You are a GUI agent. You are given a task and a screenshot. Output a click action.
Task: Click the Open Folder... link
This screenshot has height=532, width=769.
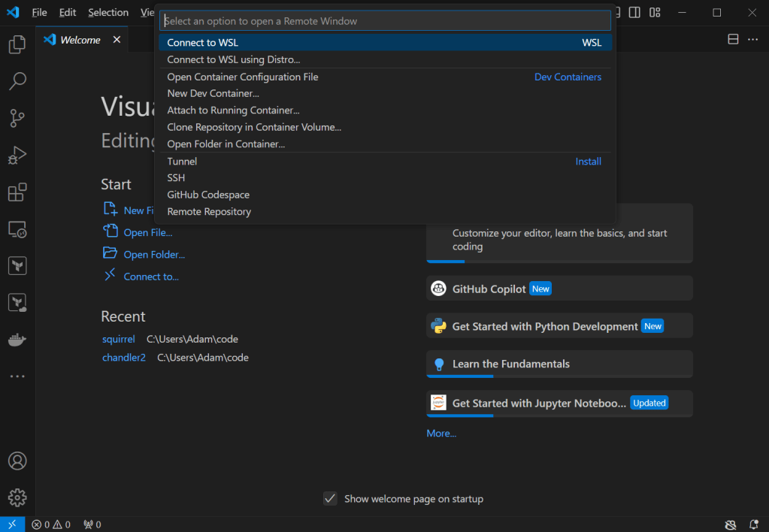154,255
